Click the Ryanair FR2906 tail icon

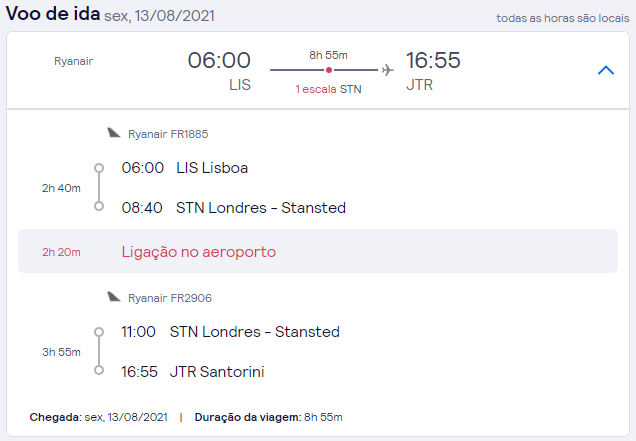click(114, 297)
